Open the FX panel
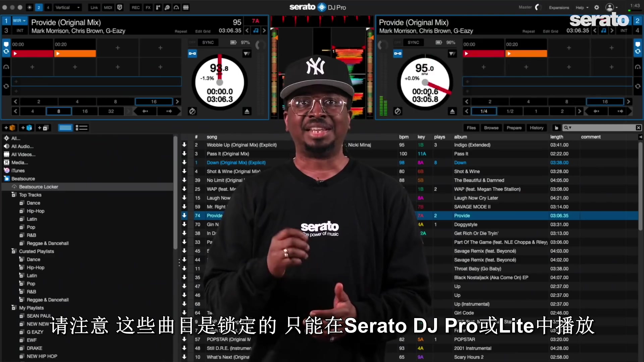 (x=148, y=7)
